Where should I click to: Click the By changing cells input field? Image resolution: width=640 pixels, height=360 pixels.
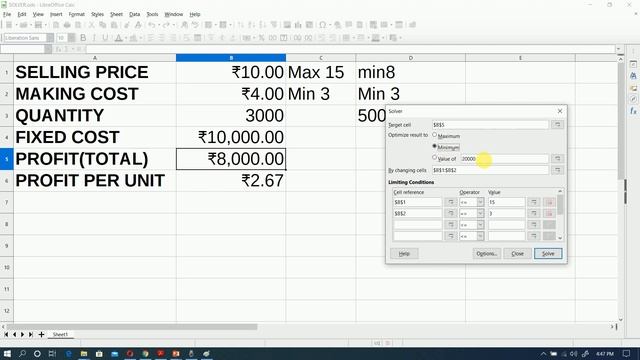[x=490, y=170]
